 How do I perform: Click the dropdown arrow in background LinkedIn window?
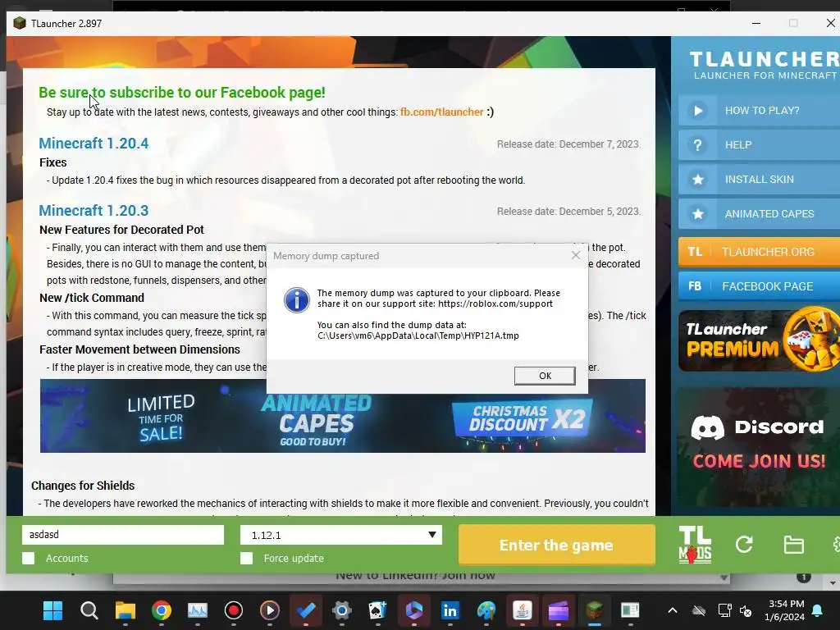point(724,577)
